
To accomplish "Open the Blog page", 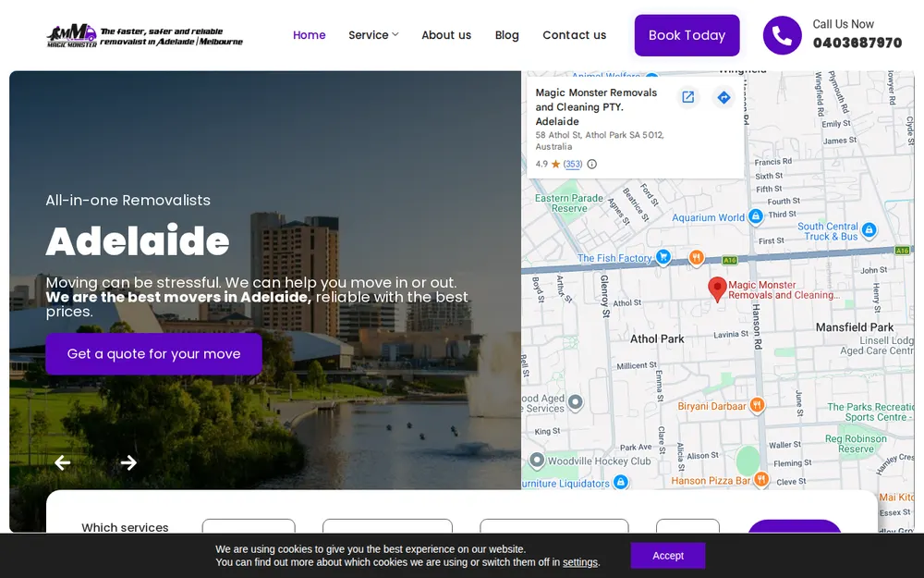I will click(x=506, y=35).
